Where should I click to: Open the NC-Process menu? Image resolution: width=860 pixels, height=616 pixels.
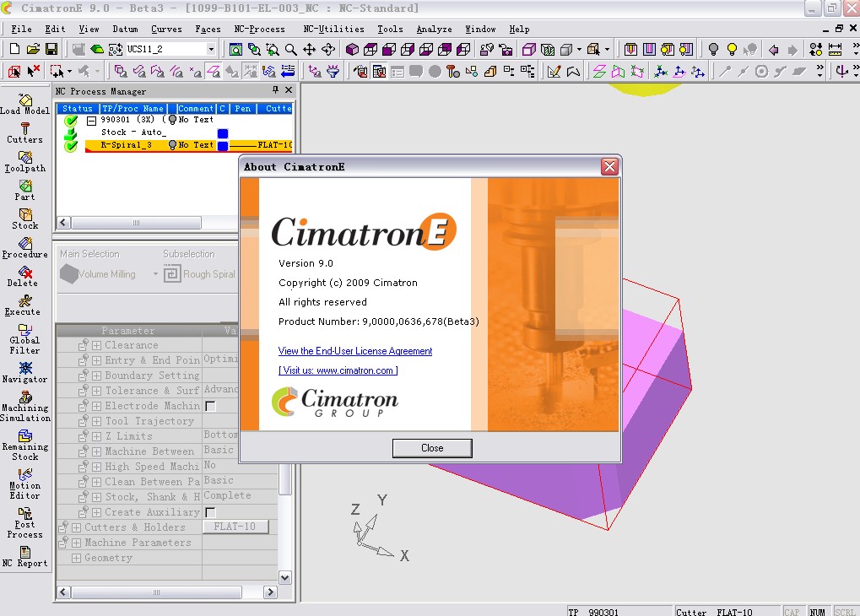259,29
